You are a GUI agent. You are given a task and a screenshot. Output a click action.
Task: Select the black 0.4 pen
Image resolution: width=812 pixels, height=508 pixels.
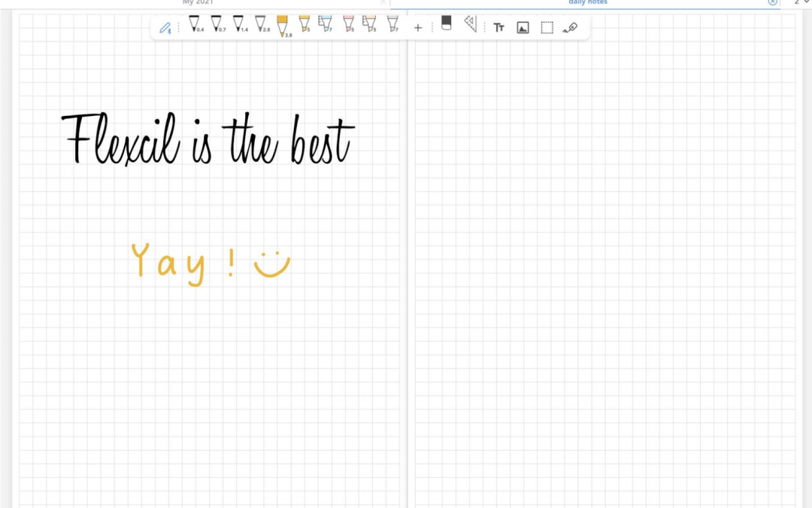point(195,24)
